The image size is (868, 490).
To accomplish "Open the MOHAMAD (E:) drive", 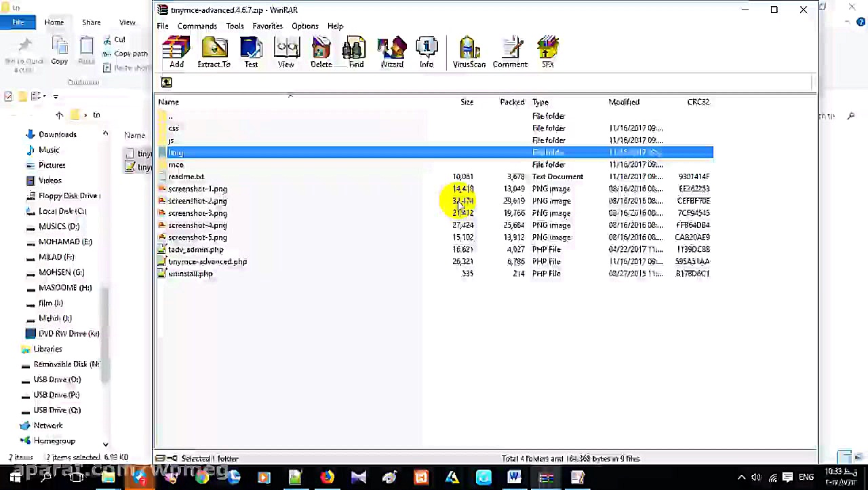I will pyautogui.click(x=58, y=242).
